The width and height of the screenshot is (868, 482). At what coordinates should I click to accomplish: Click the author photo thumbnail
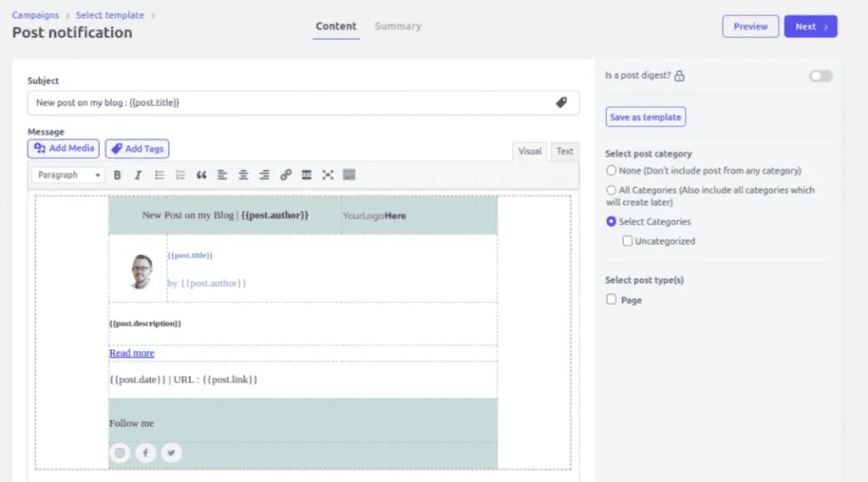[x=142, y=271]
